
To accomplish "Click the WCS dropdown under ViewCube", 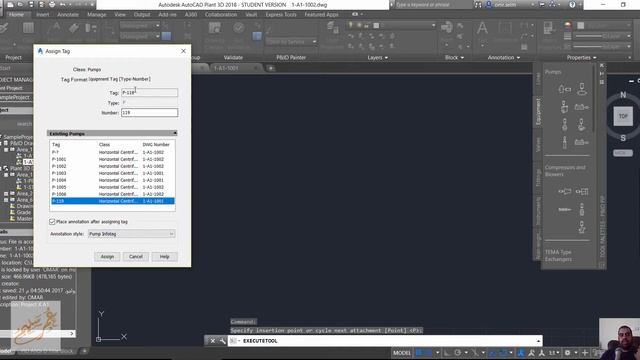I will (623, 153).
